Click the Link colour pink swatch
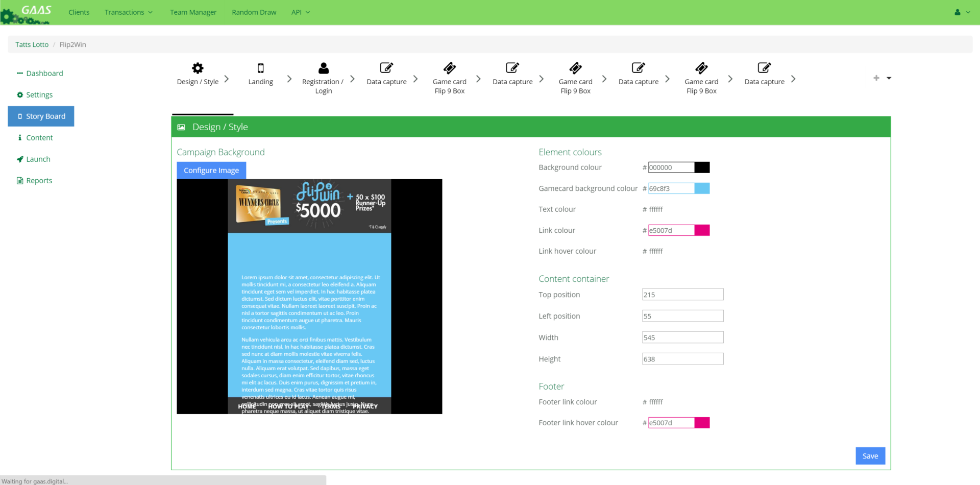Viewport: 980px width, 485px height. coord(702,230)
